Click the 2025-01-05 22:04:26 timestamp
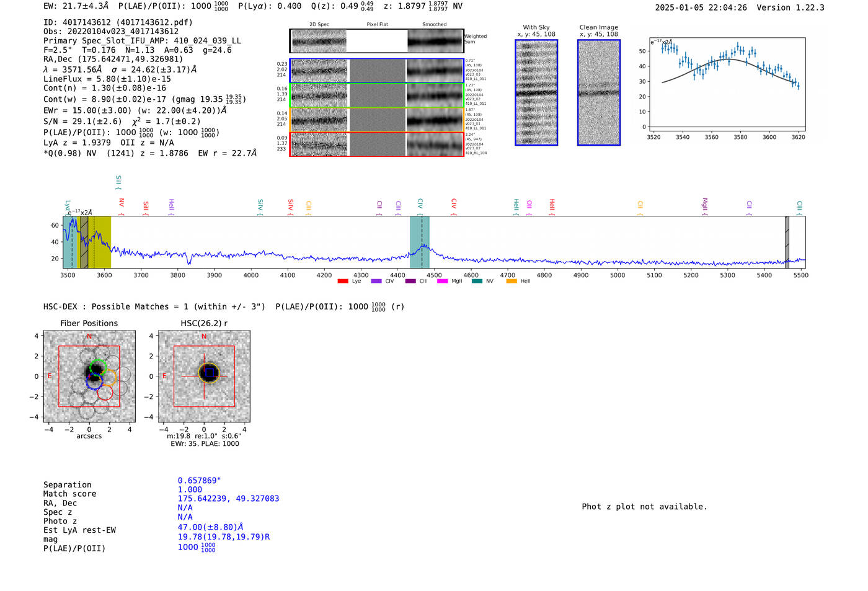The height and width of the screenshot is (591, 868). [701, 7]
